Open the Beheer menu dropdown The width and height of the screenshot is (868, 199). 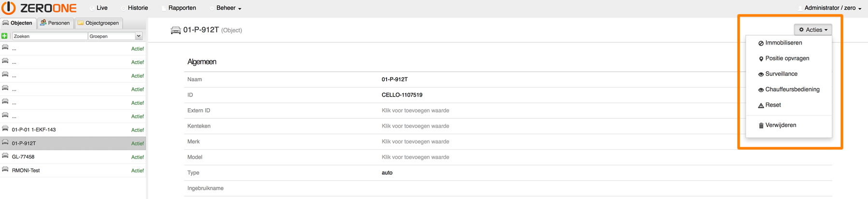228,8
